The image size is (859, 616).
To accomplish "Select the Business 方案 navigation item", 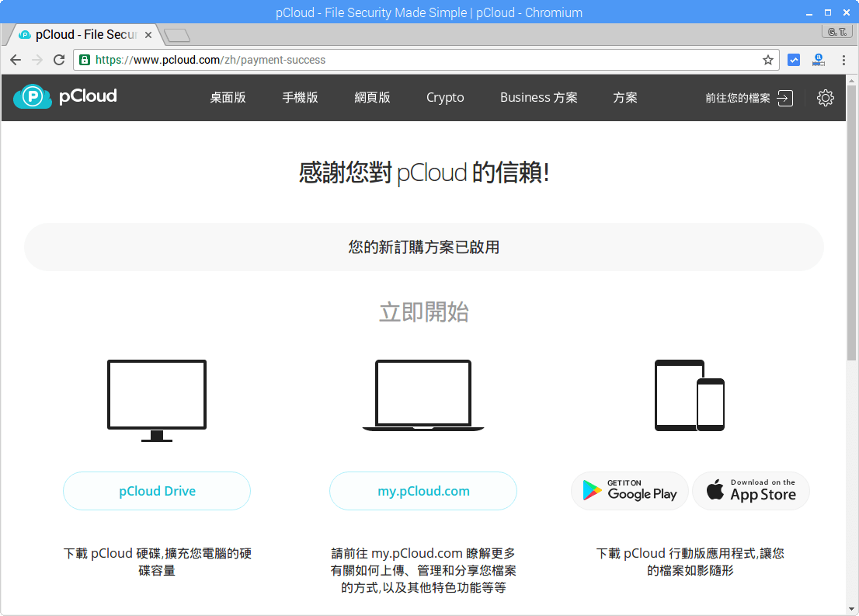I will pyautogui.click(x=539, y=98).
